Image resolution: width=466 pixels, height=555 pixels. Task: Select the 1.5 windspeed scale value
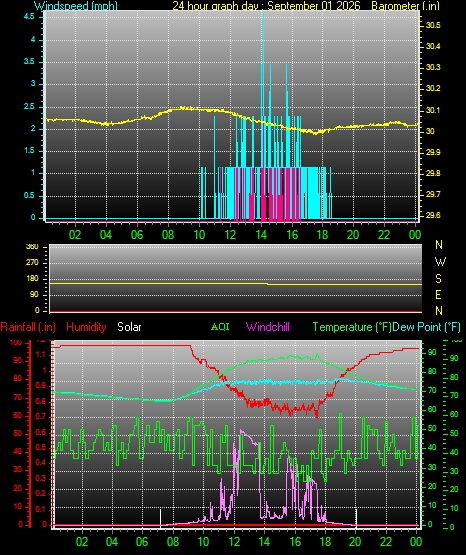coord(30,150)
